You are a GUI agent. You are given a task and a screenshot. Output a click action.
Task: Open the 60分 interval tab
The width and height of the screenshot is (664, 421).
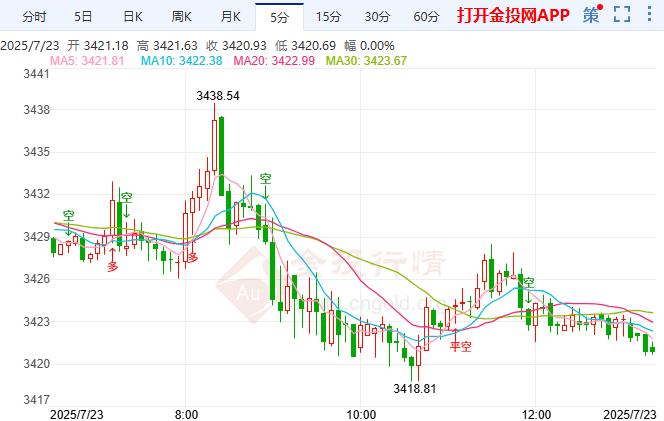tap(426, 17)
